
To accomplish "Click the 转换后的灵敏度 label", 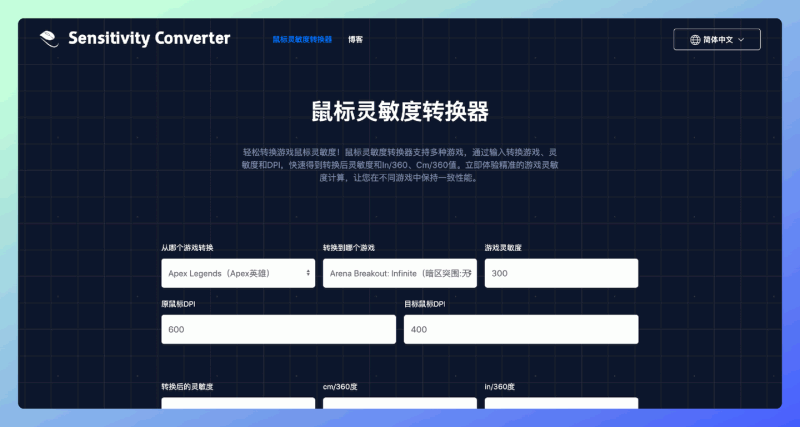I will point(187,387).
